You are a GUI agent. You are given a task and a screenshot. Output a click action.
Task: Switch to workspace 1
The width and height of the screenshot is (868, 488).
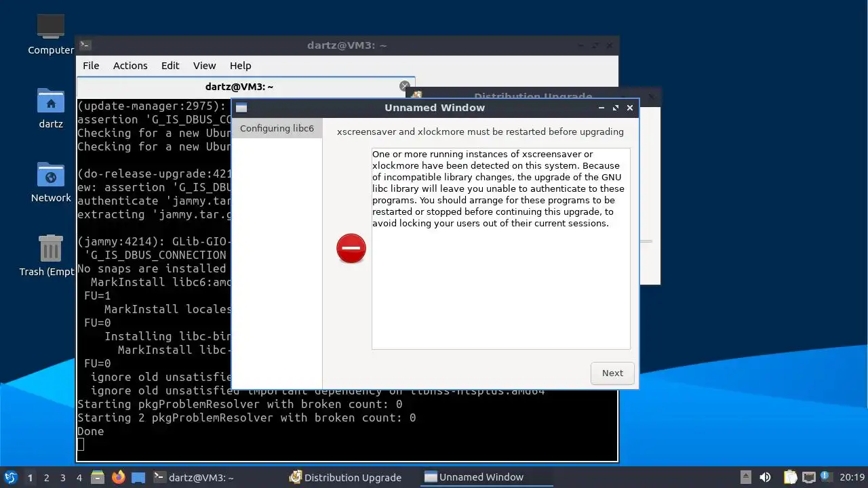pyautogui.click(x=30, y=477)
